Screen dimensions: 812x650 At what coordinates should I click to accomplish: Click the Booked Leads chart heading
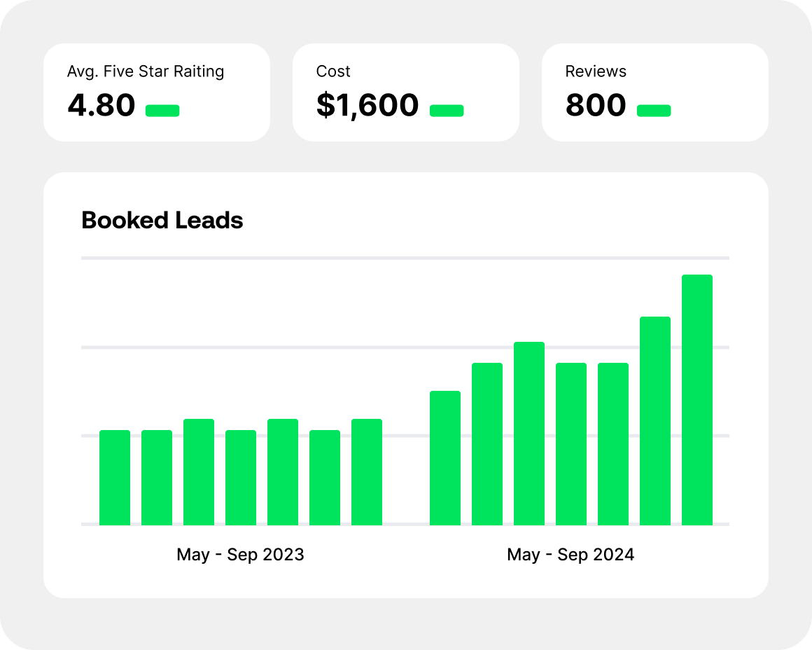coord(162,221)
